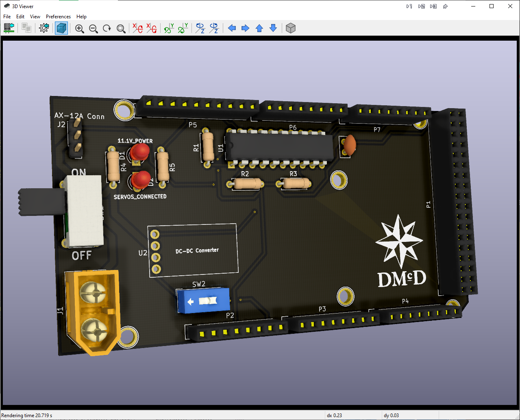Viewport: 520px width, 420px height.
Task: Pin the window using the pushpin icon
Action: click(446, 7)
